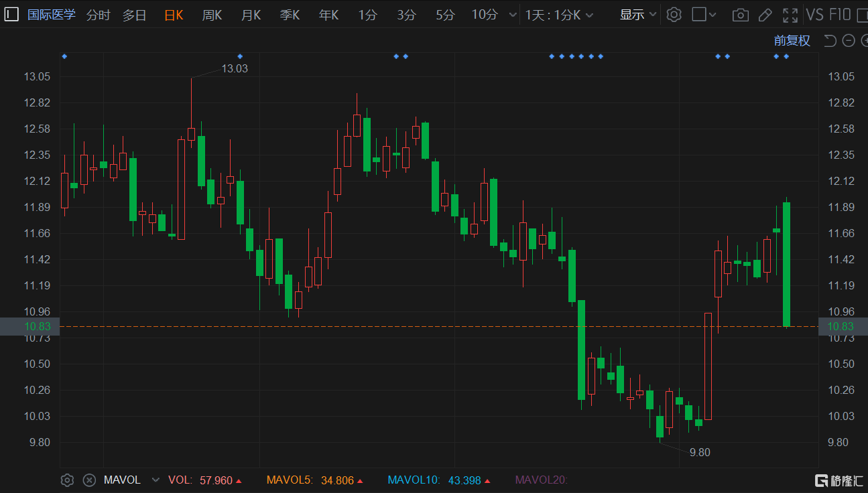The width and height of the screenshot is (868, 493).
Task: Take a chart screenshot with camera icon
Action: point(740,15)
